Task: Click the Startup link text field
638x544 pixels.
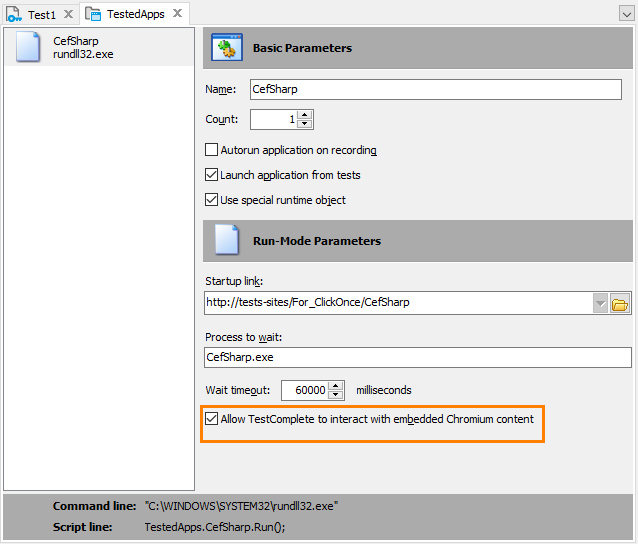Action: (x=398, y=303)
